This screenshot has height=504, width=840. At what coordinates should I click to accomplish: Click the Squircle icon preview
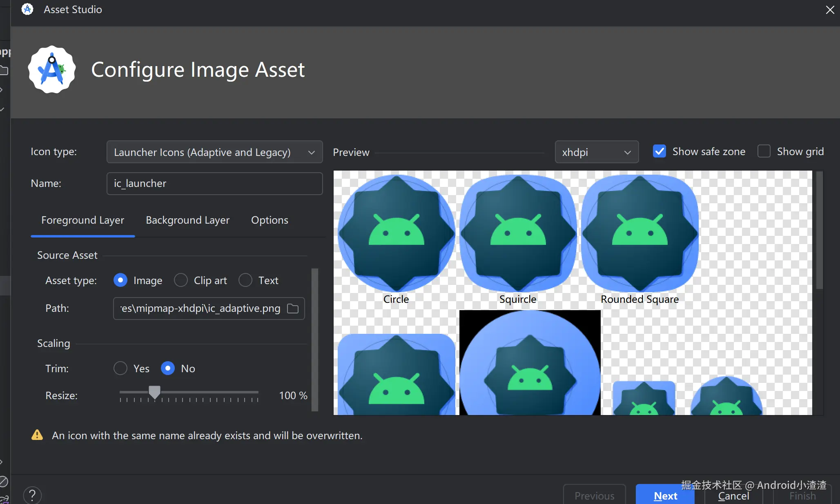click(x=518, y=233)
